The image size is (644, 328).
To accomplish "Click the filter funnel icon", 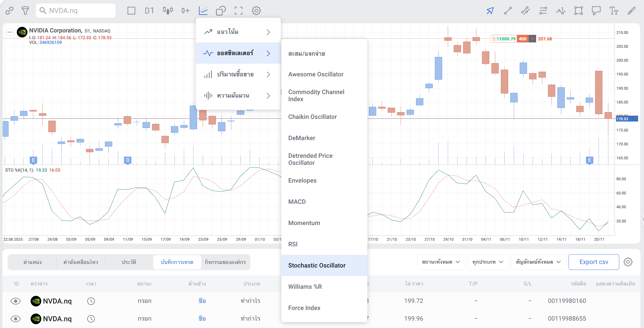I will pyautogui.click(x=25, y=11).
